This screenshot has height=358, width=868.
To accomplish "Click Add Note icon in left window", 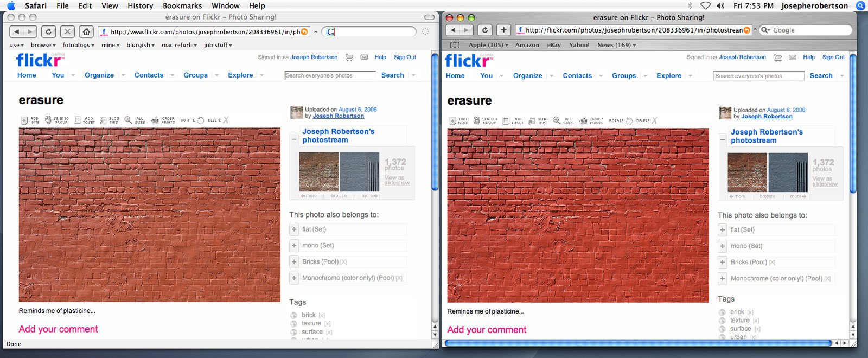I will (24, 120).
